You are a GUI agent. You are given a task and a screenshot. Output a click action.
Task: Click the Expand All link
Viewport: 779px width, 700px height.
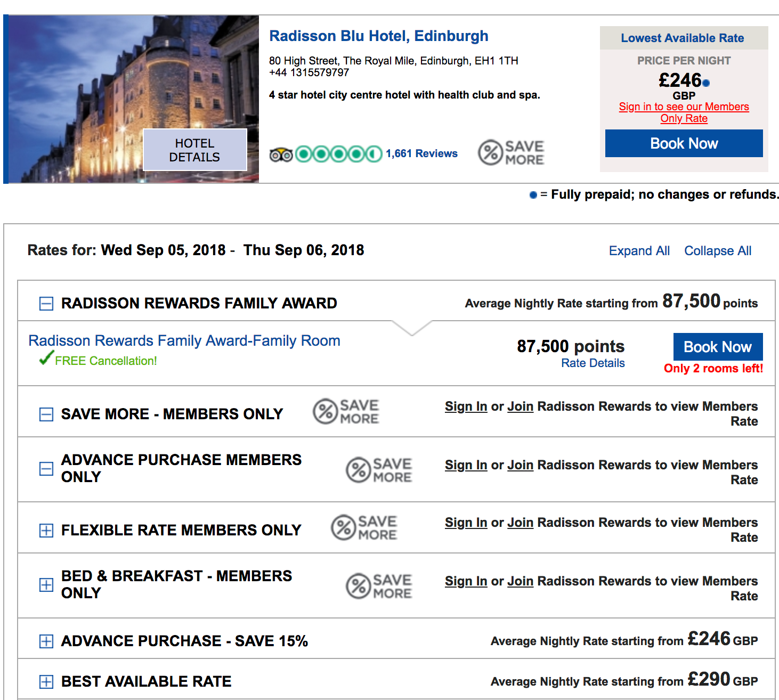pos(639,251)
